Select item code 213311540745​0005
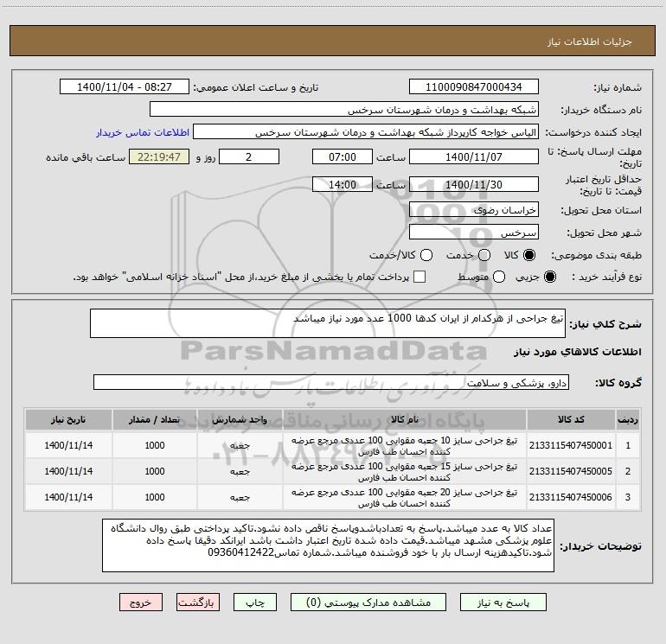This screenshot has width=666, height=644. tap(571, 471)
